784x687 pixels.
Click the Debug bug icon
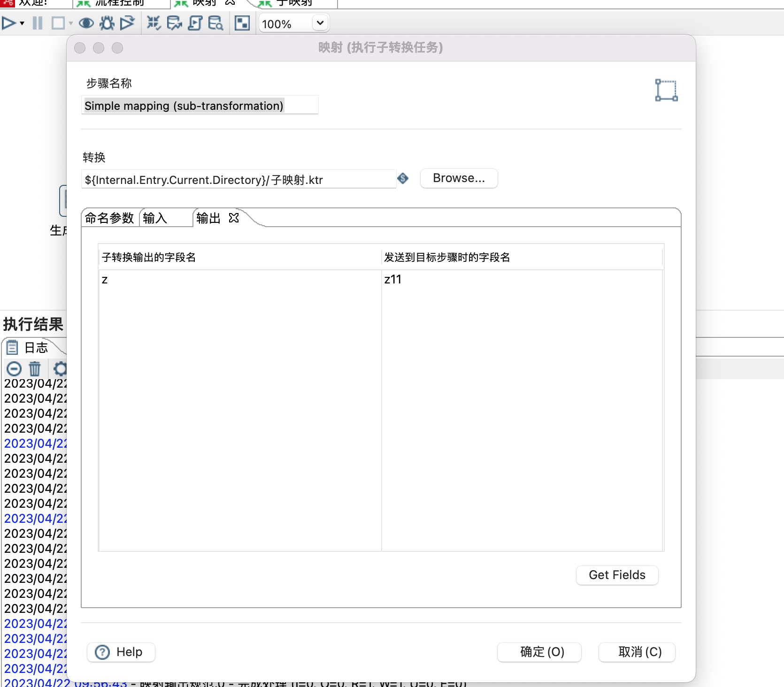[x=107, y=23]
